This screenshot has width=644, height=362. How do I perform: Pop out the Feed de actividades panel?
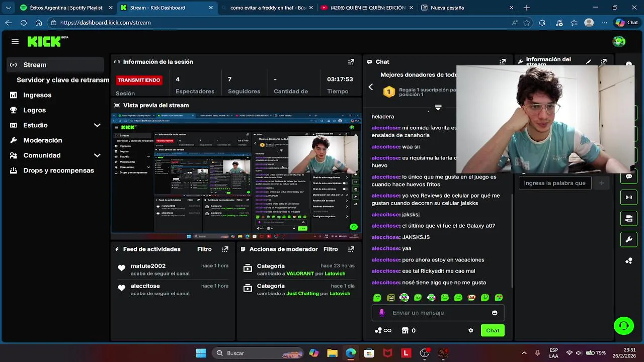point(225,249)
